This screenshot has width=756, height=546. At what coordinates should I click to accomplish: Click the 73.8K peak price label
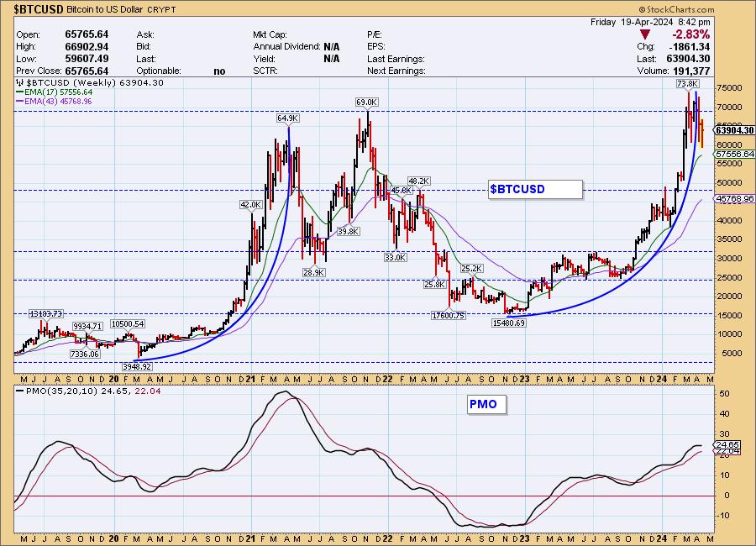(687, 84)
